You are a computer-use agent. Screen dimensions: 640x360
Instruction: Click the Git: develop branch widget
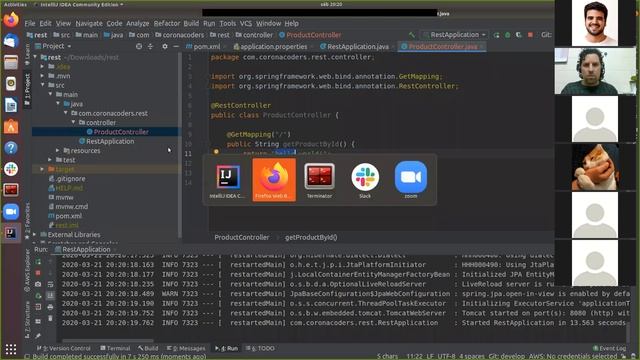coord(507,356)
